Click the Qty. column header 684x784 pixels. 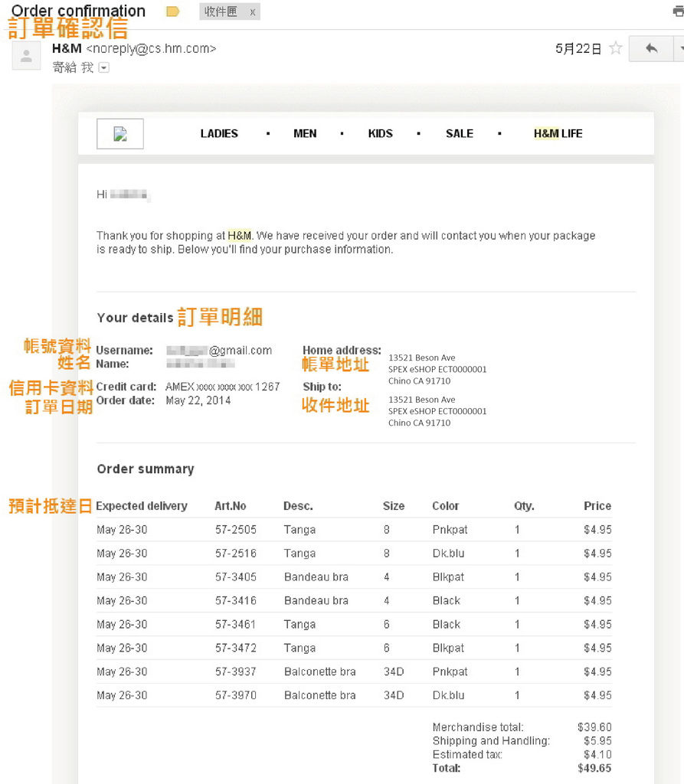tap(525, 506)
